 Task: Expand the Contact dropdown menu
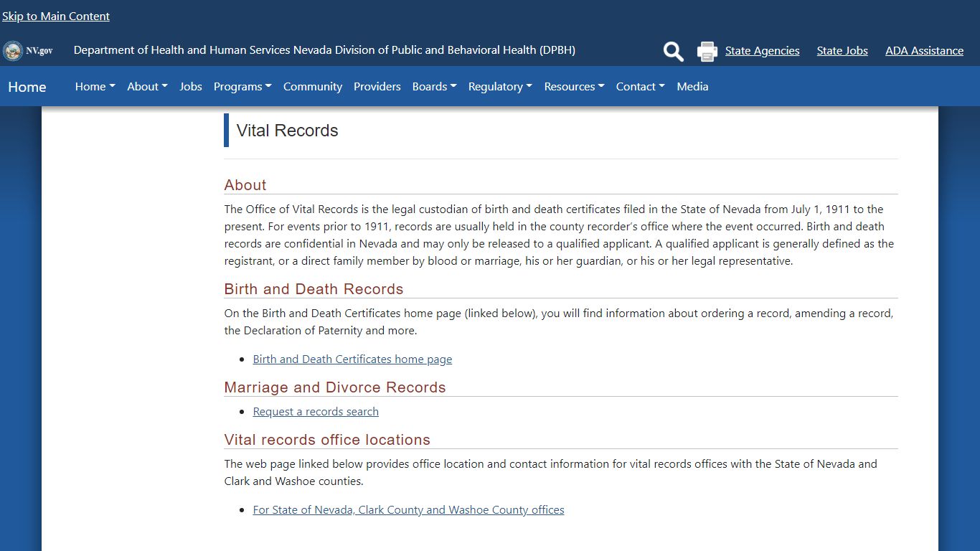pyautogui.click(x=641, y=86)
